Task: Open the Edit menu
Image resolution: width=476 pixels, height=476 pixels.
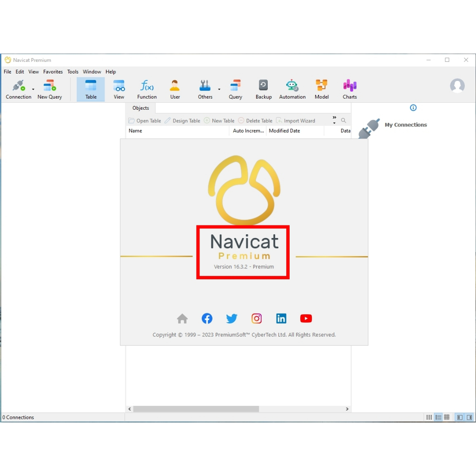Action: (x=20, y=72)
